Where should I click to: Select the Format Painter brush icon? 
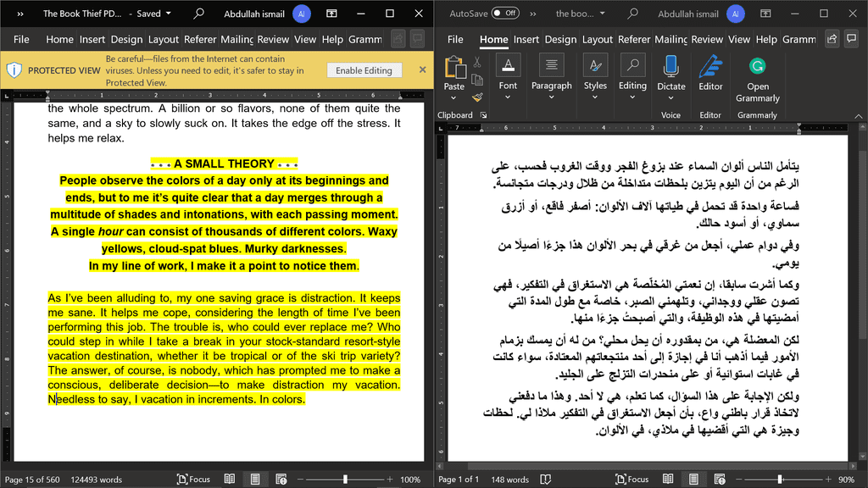click(477, 98)
